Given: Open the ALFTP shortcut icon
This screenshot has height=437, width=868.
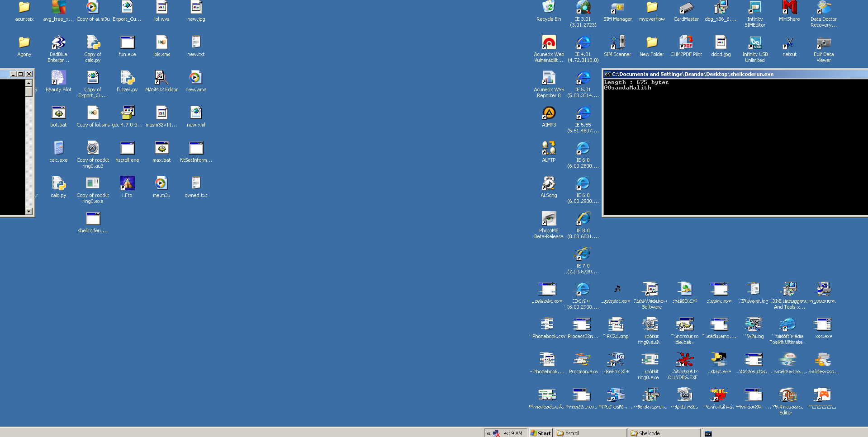Looking at the screenshot, I should coord(549,148).
